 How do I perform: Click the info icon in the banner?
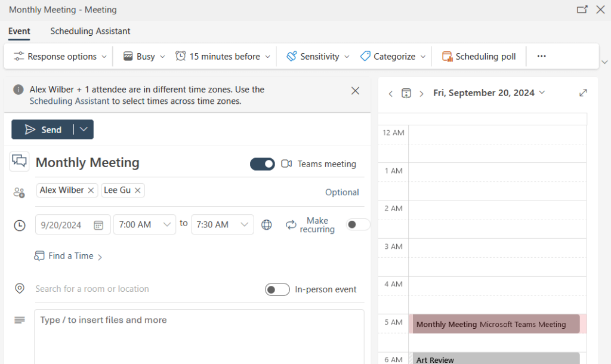coord(18,90)
